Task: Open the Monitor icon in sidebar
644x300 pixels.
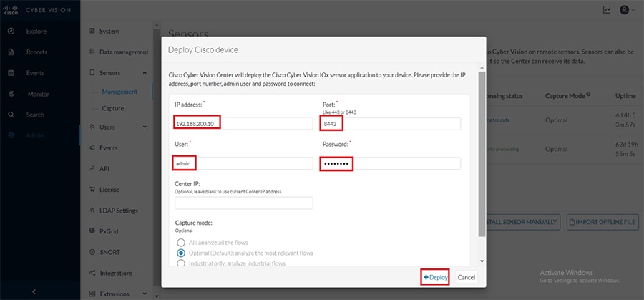Action: 11,94
